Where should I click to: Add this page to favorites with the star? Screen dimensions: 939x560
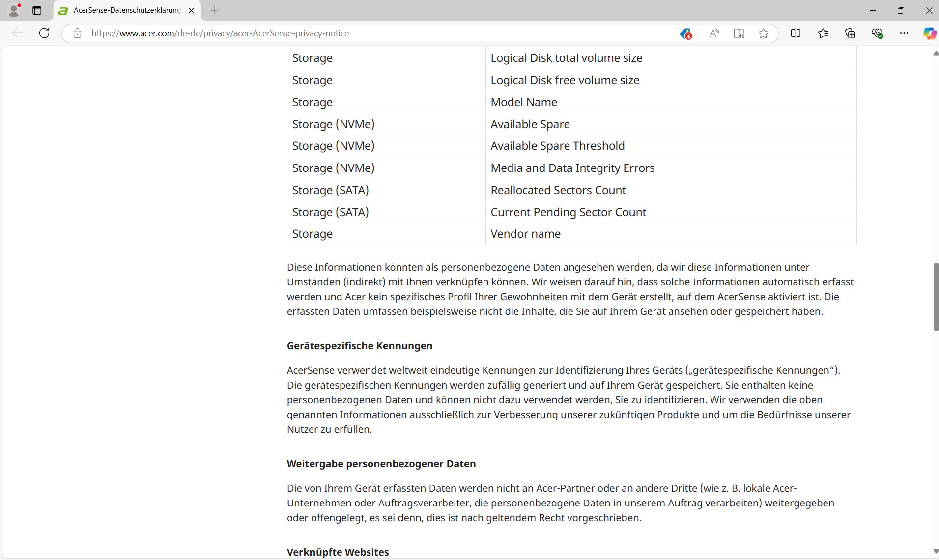[x=763, y=33]
